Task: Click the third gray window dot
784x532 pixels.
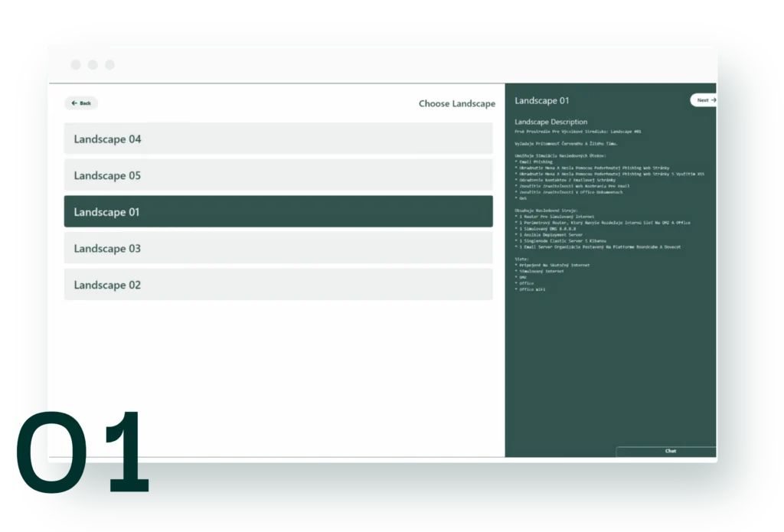Action: [110, 64]
